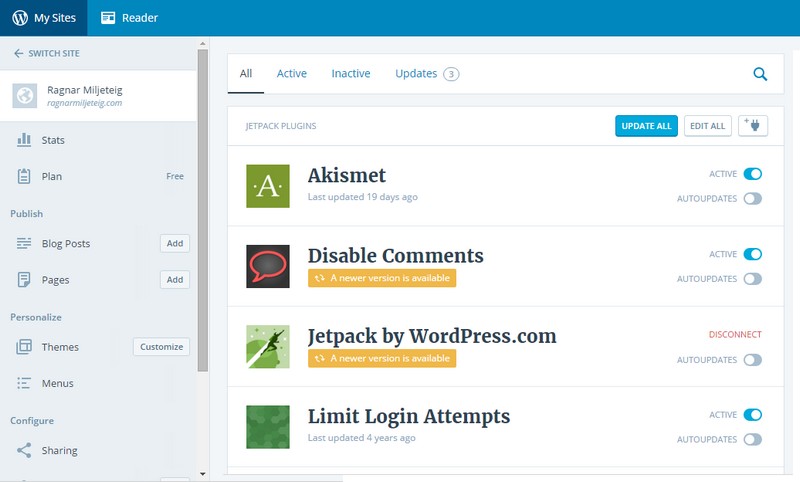Click Customize next to Themes

point(161,347)
